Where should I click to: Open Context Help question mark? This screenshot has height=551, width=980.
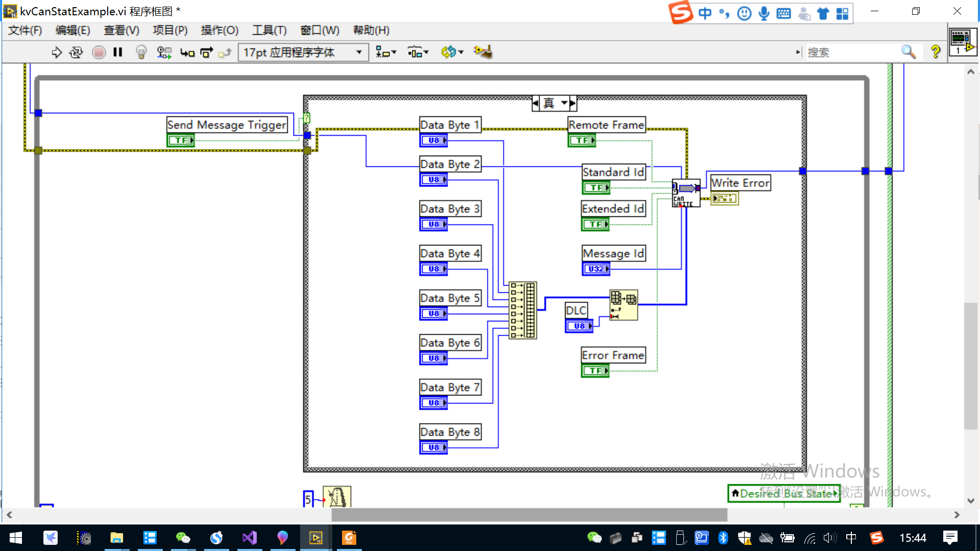(x=936, y=52)
